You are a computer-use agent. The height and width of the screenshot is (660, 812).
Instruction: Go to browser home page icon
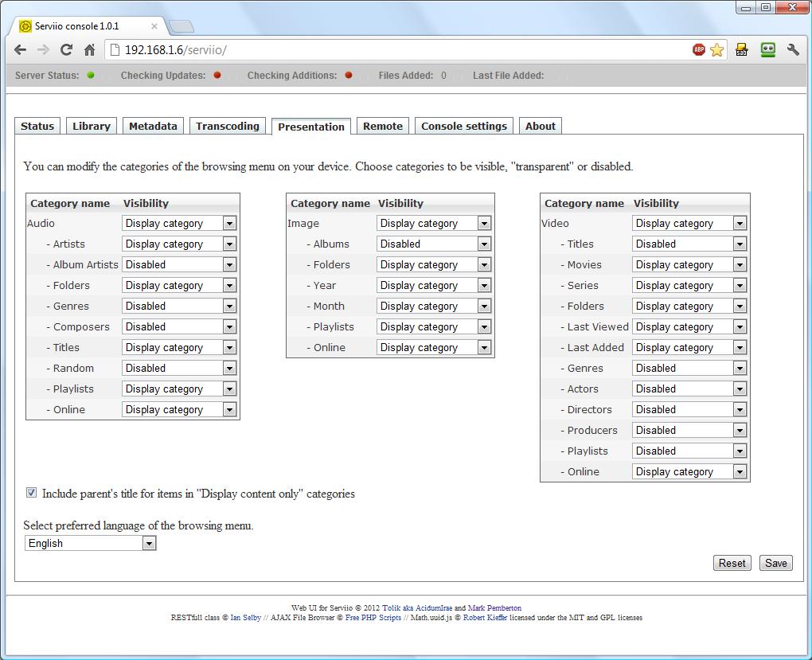click(90, 49)
